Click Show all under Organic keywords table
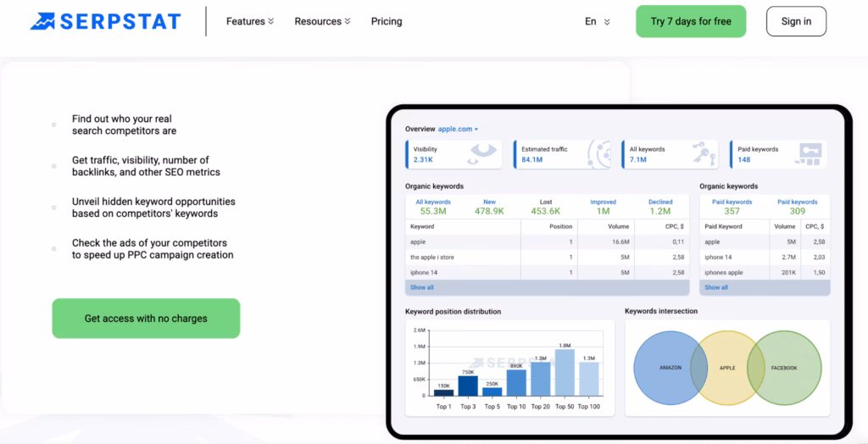The width and height of the screenshot is (868, 444). pyautogui.click(x=422, y=287)
